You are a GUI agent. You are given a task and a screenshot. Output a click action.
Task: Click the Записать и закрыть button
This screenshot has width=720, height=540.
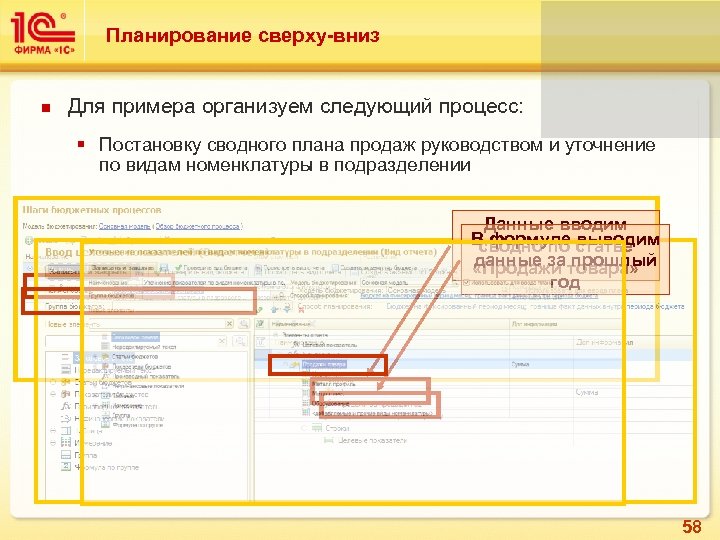click(x=122, y=268)
